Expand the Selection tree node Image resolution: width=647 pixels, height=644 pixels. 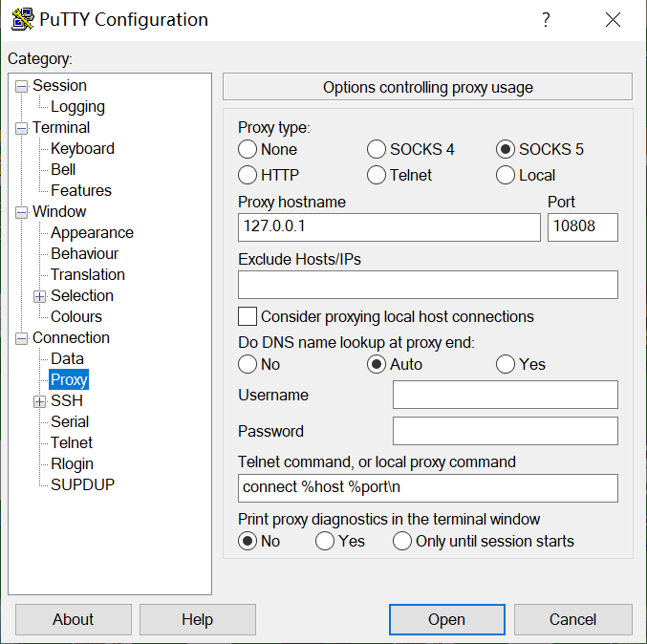[x=40, y=296]
